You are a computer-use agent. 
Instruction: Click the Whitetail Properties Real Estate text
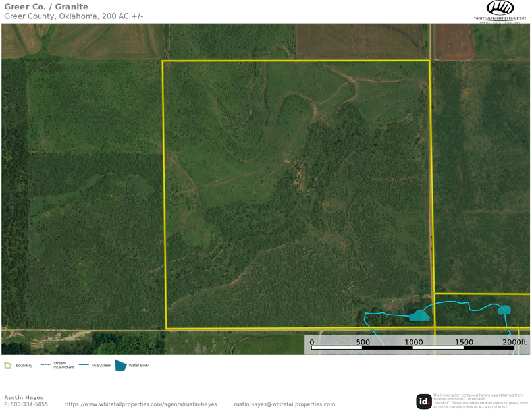[x=500, y=19]
